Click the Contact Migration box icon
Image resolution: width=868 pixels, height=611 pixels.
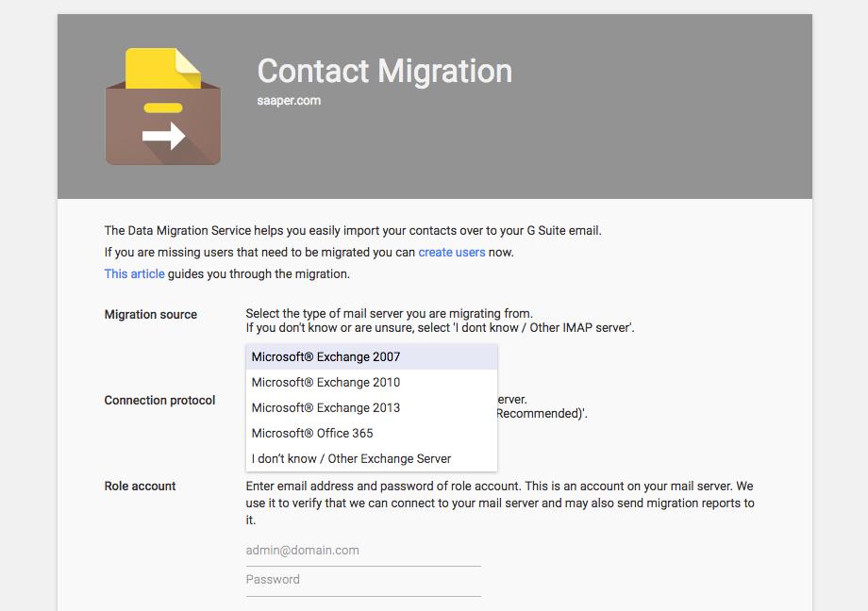(x=163, y=107)
